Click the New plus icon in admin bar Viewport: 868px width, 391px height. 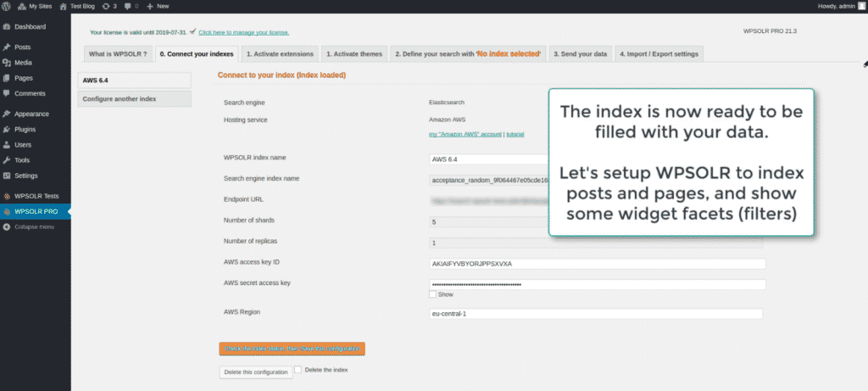149,6
